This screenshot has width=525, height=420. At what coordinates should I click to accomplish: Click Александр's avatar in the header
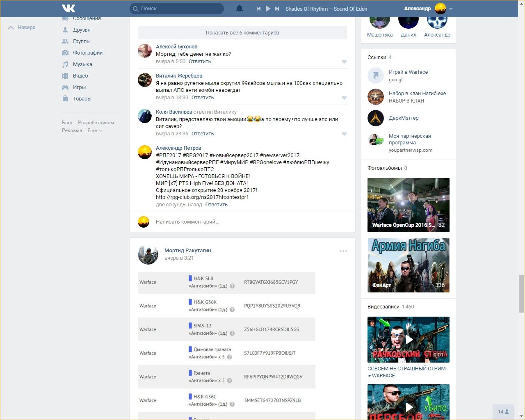click(x=441, y=9)
